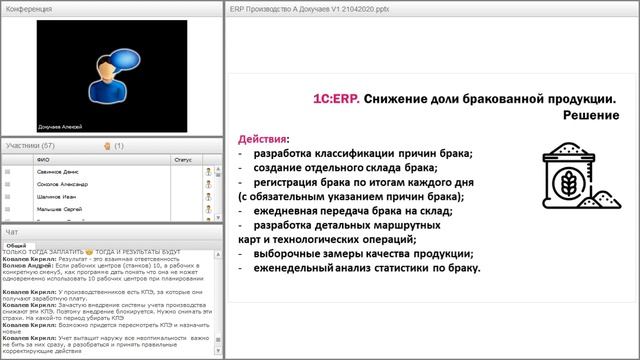Screen dimensions: 640x360
Task: Click the chat message starting "У производственников есть"
Action: (102, 295)
